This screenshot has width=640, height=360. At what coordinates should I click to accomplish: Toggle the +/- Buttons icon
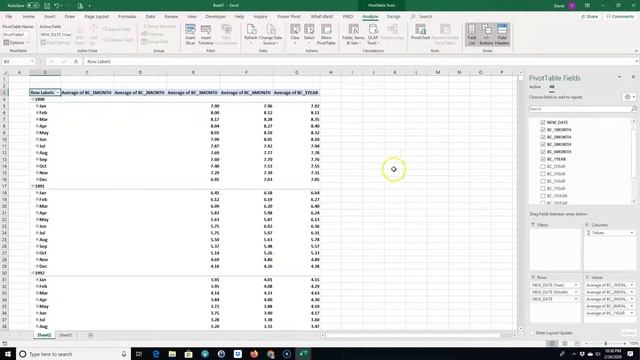point(486,34)
